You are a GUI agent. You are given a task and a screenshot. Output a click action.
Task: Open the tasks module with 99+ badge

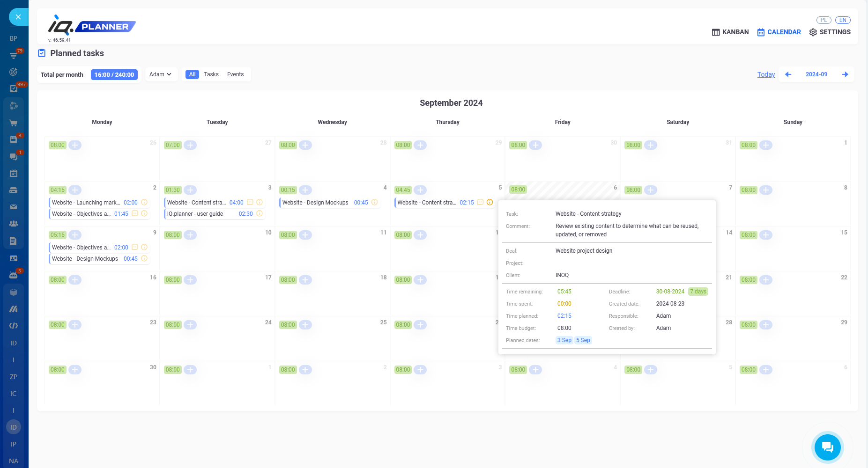[14, 88]
